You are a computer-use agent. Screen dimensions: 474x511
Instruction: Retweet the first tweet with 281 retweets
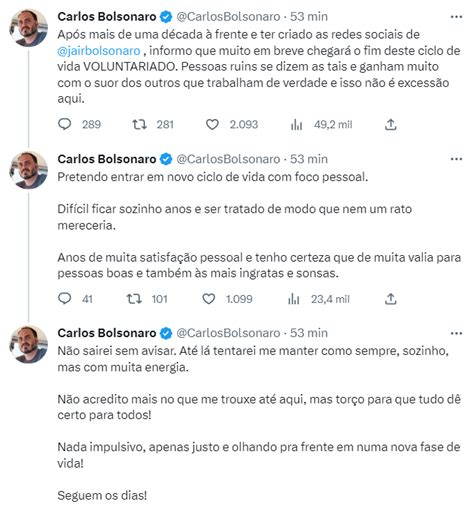pyautogui.click(x=139, y=124)
